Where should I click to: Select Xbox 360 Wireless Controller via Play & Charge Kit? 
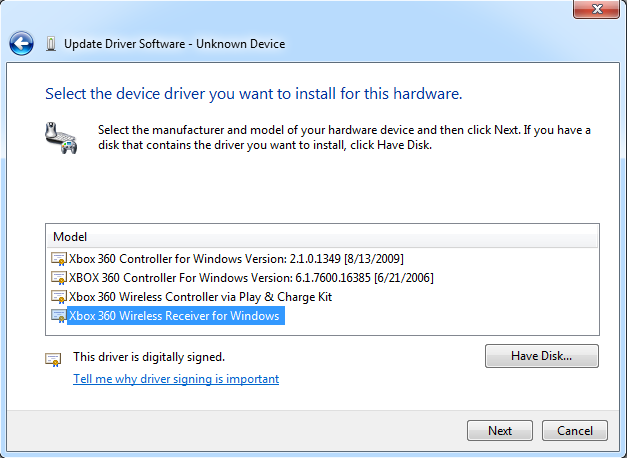[200, 297]
